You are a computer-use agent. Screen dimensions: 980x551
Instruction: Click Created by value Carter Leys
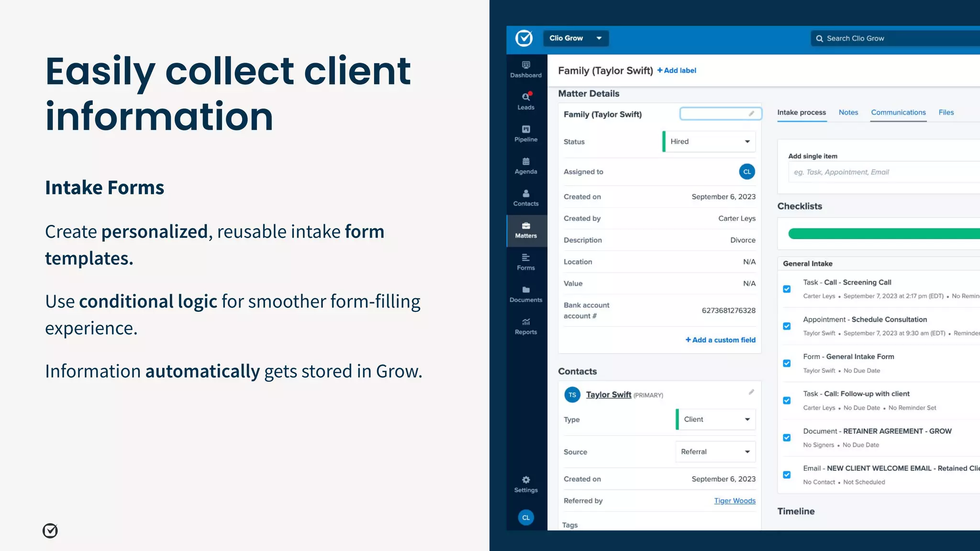737,219
